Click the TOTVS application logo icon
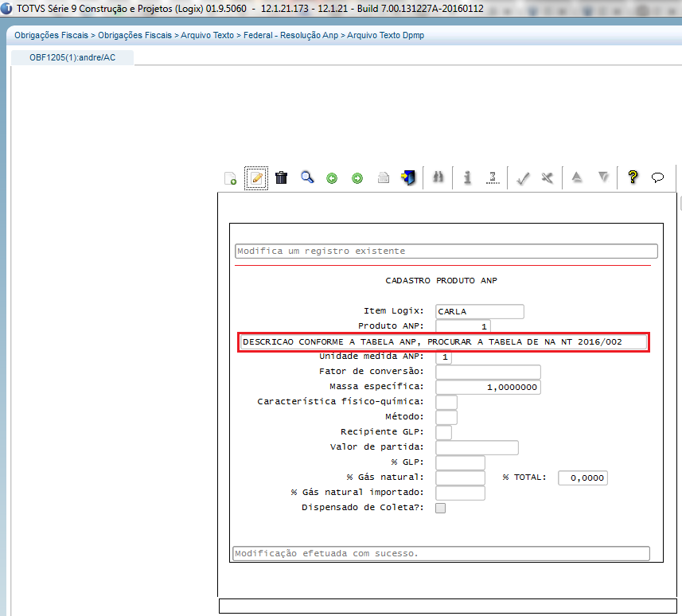 [x=6, y=9]
